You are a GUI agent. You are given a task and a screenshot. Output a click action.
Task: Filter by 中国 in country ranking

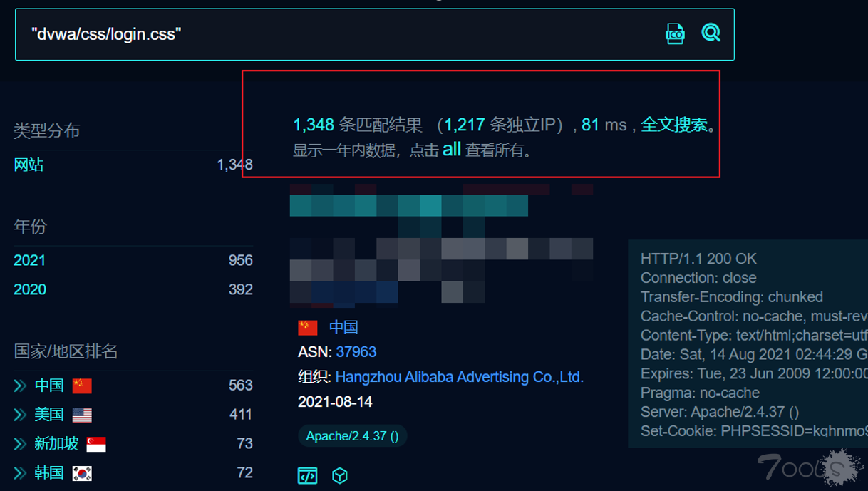tap(49, 386)
